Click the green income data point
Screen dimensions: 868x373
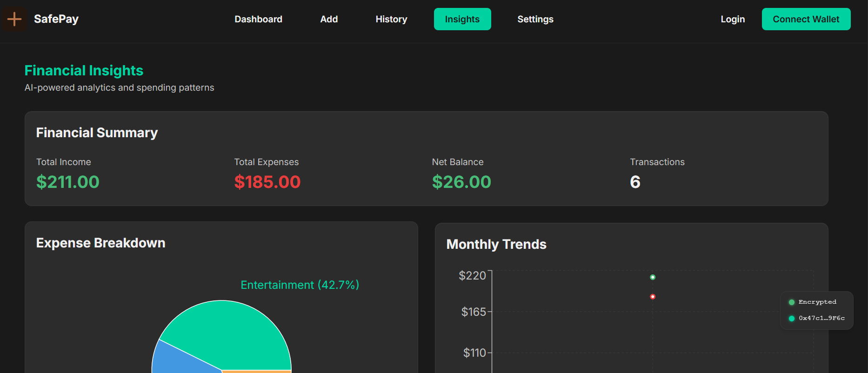[653, 277]
